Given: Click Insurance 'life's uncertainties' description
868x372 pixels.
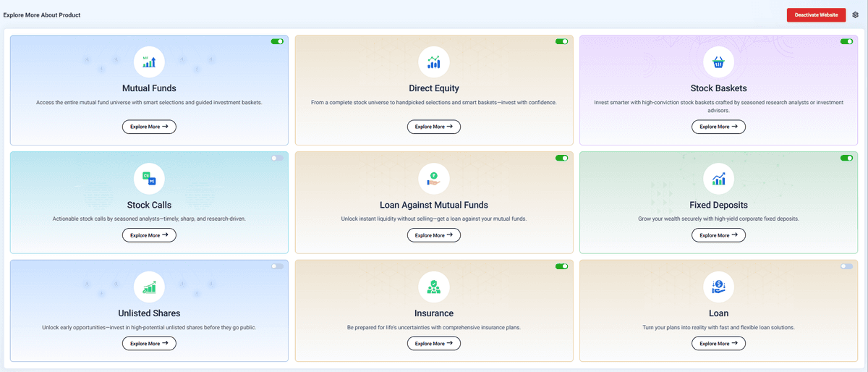Looking at the screenshot, I should [x=434, y=327].
